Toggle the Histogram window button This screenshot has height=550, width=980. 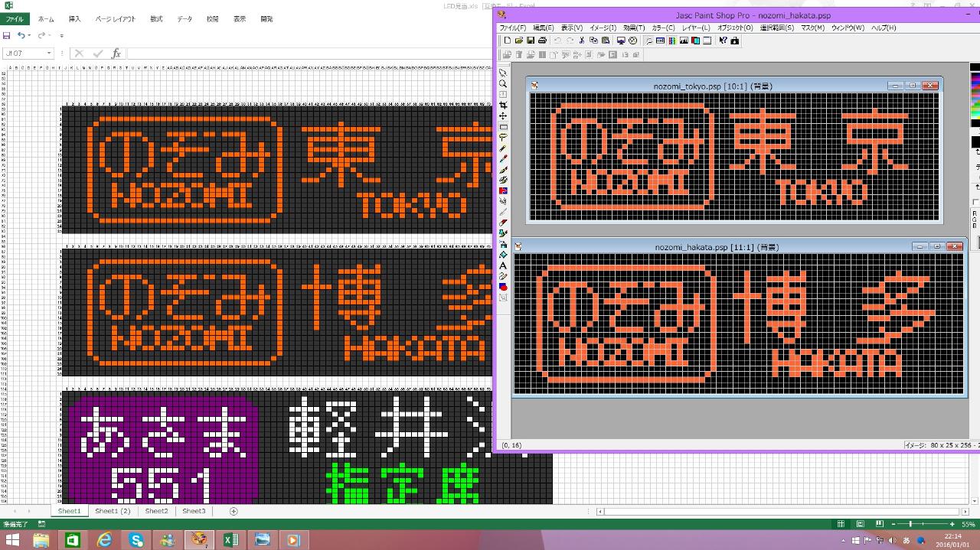(x=684, y=41)
